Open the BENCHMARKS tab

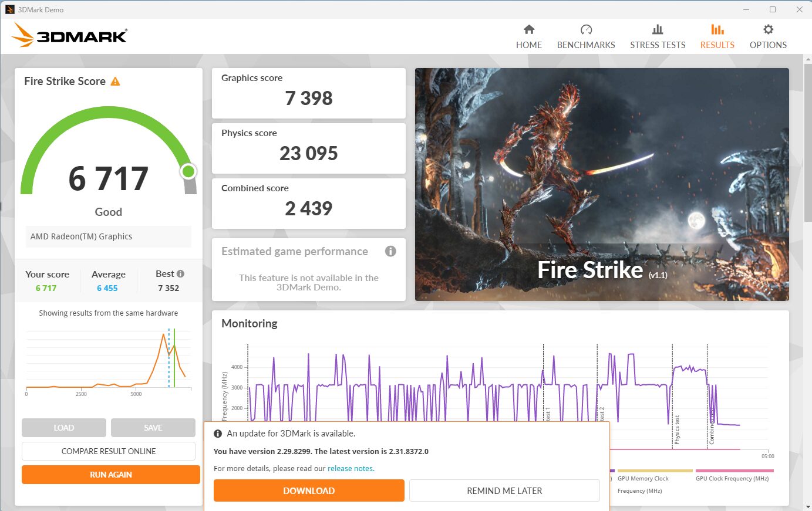click(x=586, y=37)
